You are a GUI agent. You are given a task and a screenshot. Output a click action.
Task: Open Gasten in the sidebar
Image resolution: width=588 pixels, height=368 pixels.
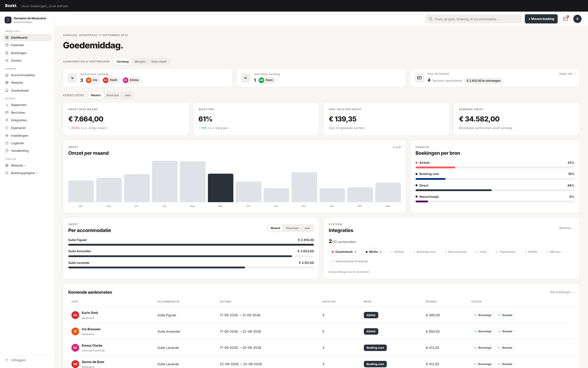[x=27, y=60]
